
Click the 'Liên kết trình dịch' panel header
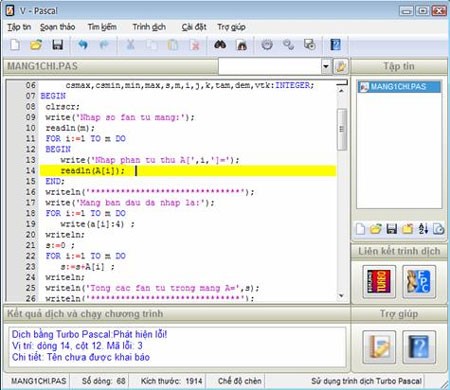[399, 251]
